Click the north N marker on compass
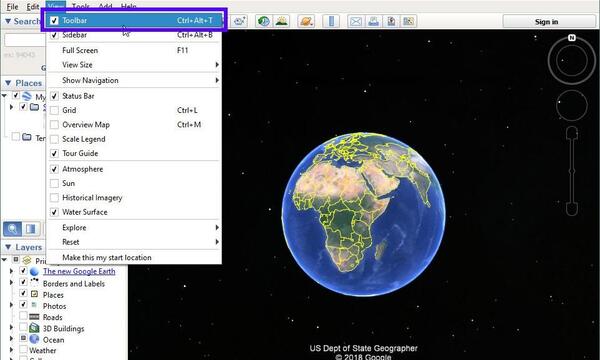 click(x=572, y=37)
